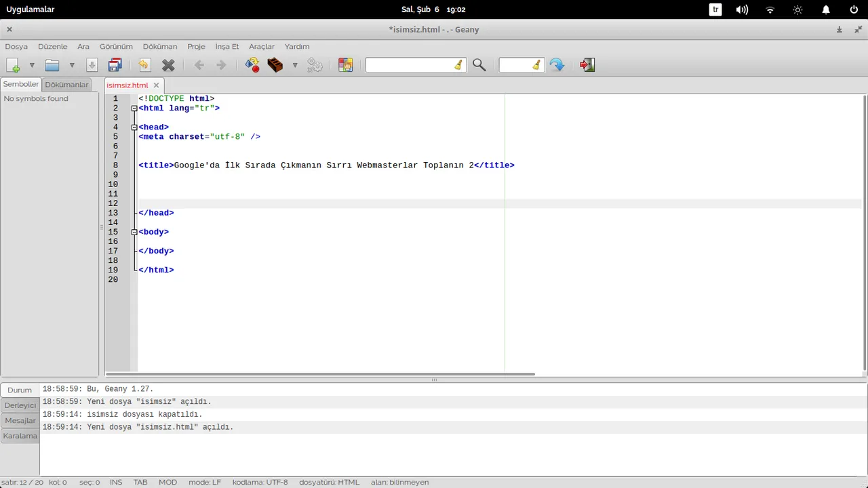Switch to the Karalama message tab
This screenshot has width=868, height=488.
click(x=20, y=436)
